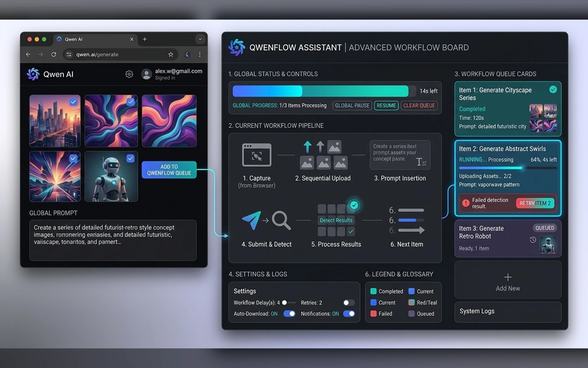
Task: Go back in the browser
Action: click(x=28, y=54)
